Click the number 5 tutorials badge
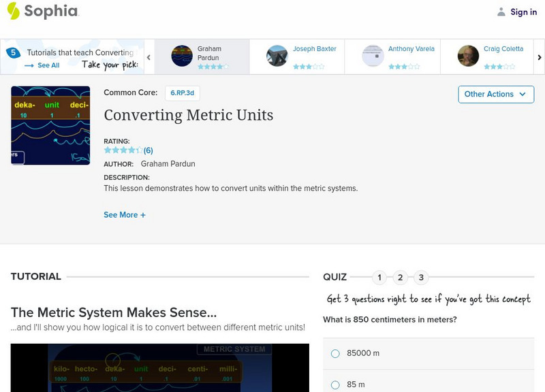This screenshot has height=392, width=545. pyautogui.click(x=13, y=53)
